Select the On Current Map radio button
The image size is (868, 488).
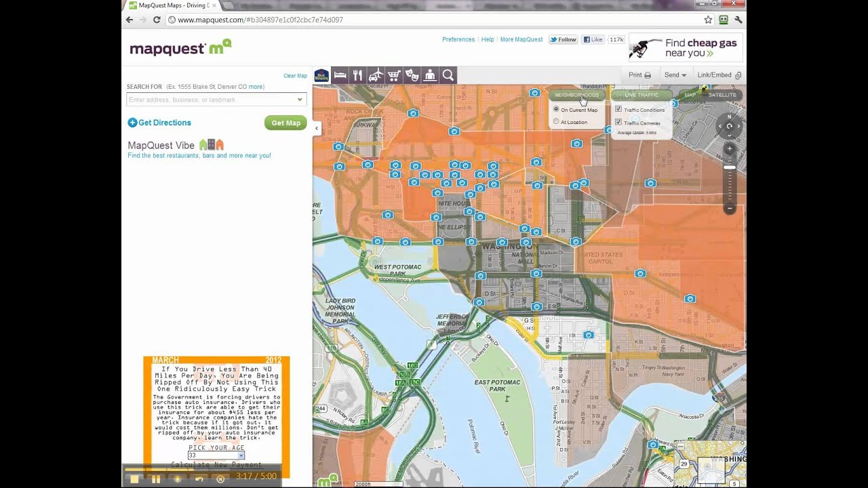pyautogui.click(x=556, y=109)
